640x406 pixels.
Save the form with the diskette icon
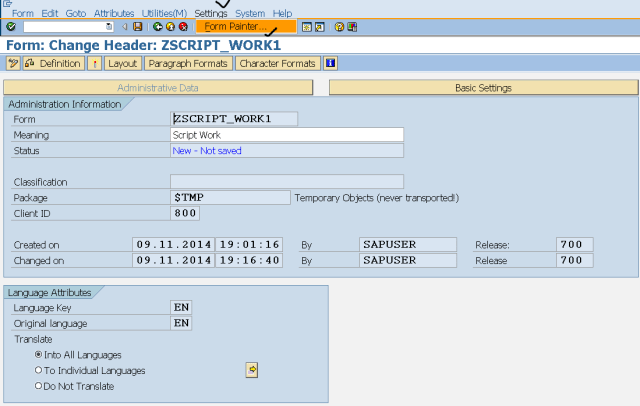click(138, 27)
